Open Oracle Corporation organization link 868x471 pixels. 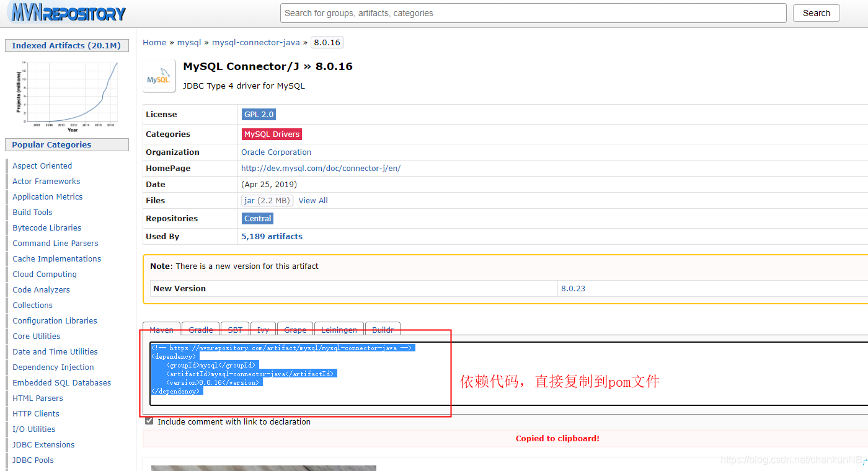pyautogui.click(x=276, y=152)
